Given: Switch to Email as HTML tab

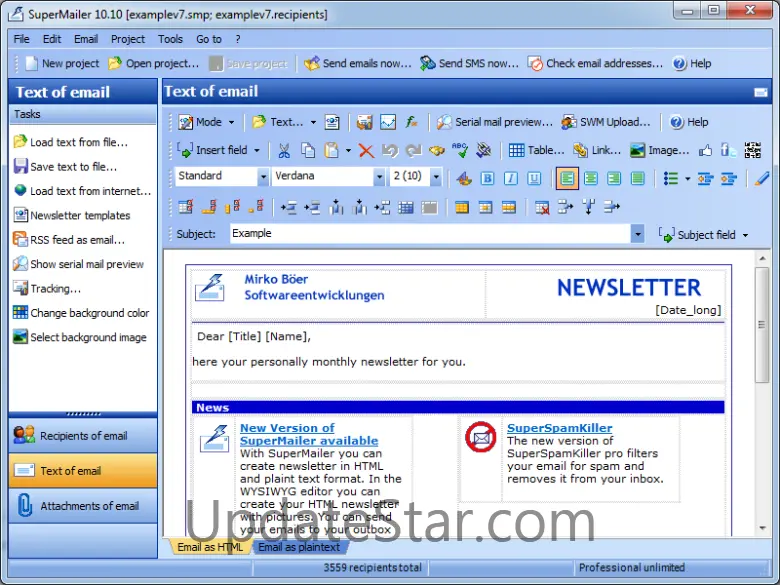Looking at the screenshot, I should coord(210,547).
